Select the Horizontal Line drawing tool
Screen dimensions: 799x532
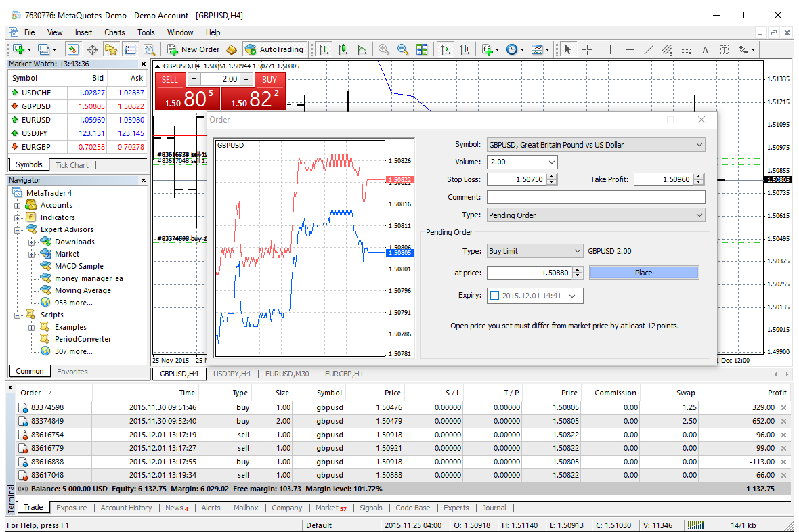[629, 49]
